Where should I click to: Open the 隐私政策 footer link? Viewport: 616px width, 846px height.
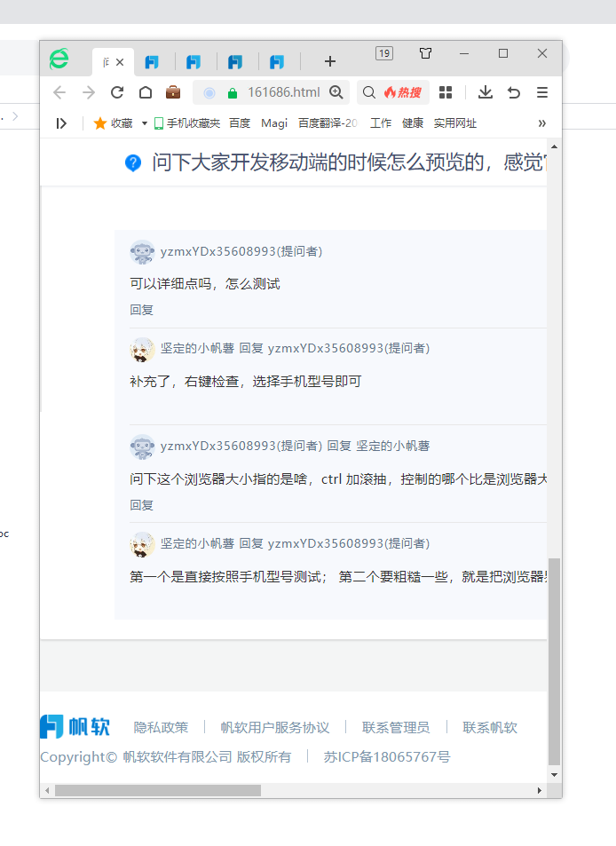tap(161, 728)
